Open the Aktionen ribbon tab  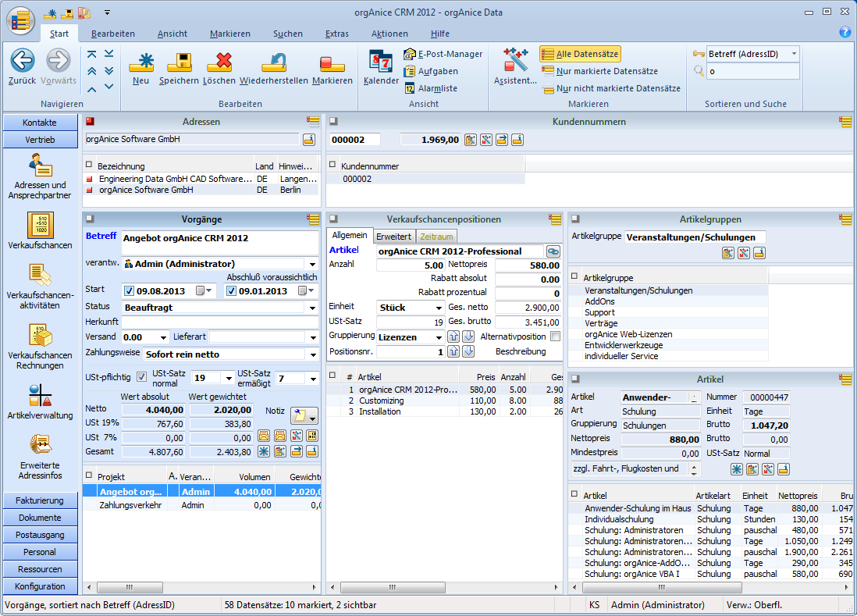pyautogui.click(x=389, y=34)
